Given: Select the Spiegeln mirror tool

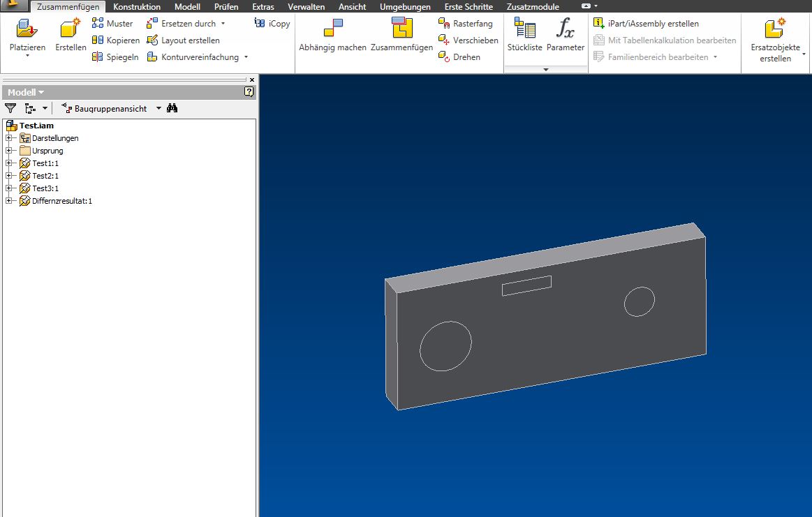Looking at the screenshot, I should tap(115, 57).
